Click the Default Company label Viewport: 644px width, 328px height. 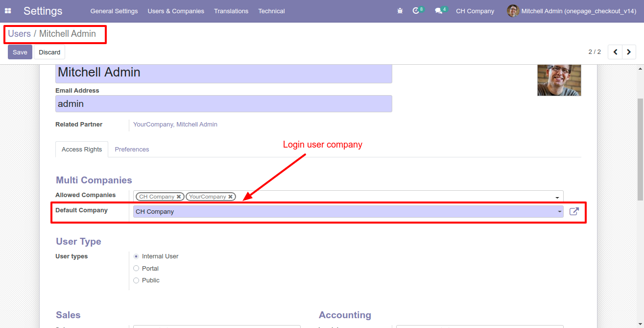tap(81, 210)
